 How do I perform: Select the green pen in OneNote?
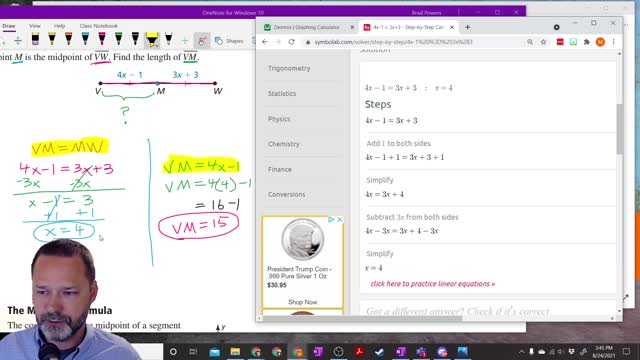click(x=119, y=39)
